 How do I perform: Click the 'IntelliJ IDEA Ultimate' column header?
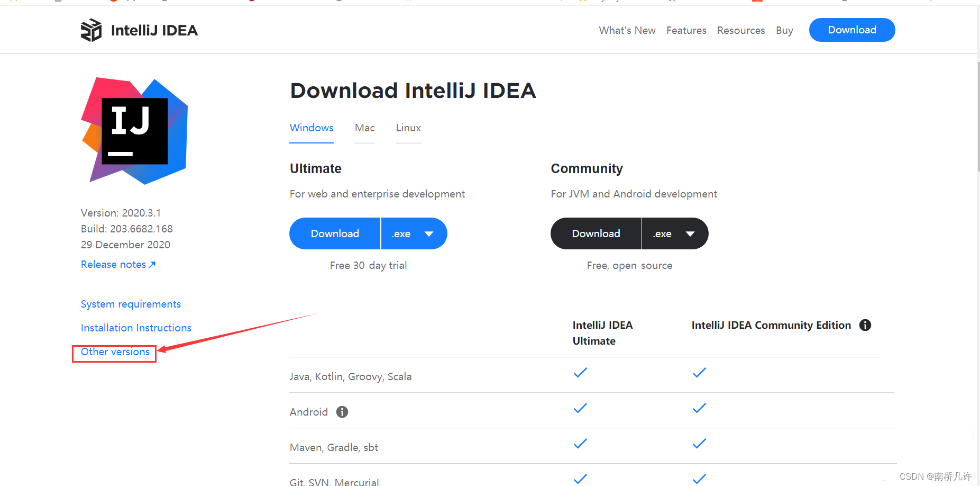click(602, 333)
